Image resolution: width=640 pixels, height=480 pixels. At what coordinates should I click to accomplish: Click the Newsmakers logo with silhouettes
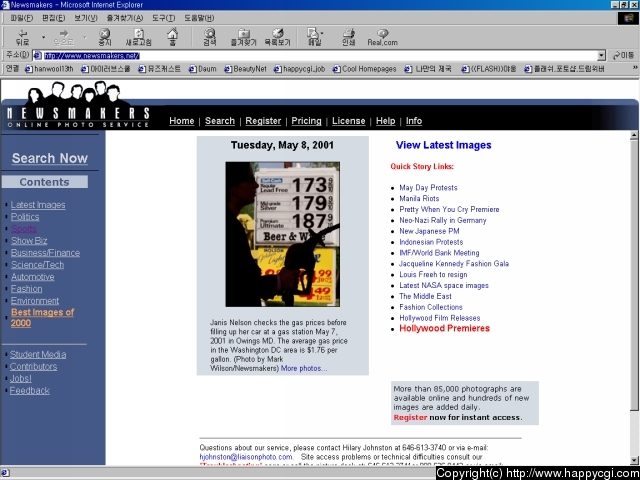pyautogui.click(x=78, y=105)
